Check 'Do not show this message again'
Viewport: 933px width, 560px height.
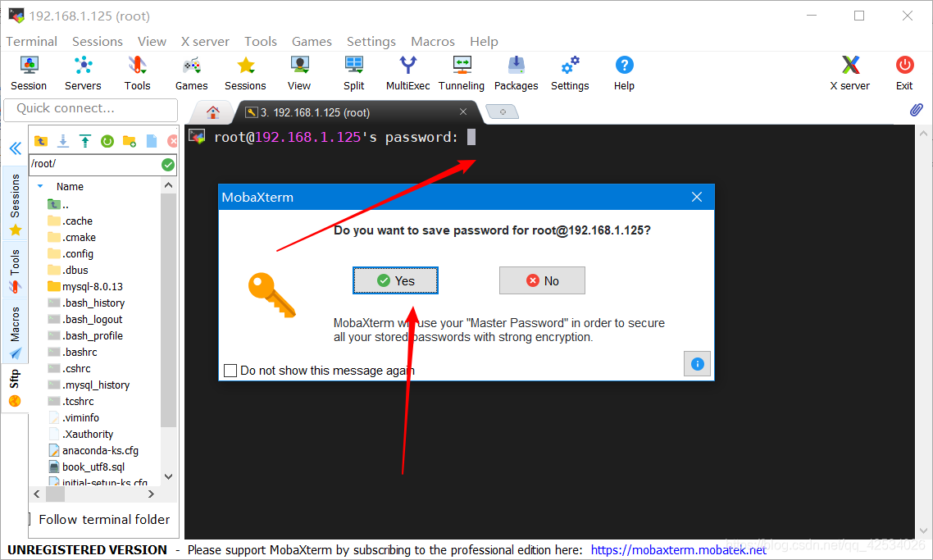pos(230,370)
